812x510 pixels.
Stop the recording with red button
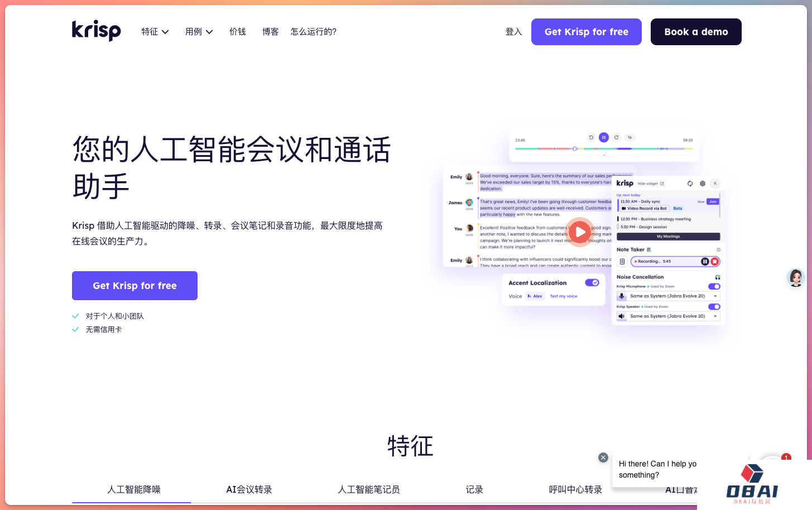click(x=714, y=261)
